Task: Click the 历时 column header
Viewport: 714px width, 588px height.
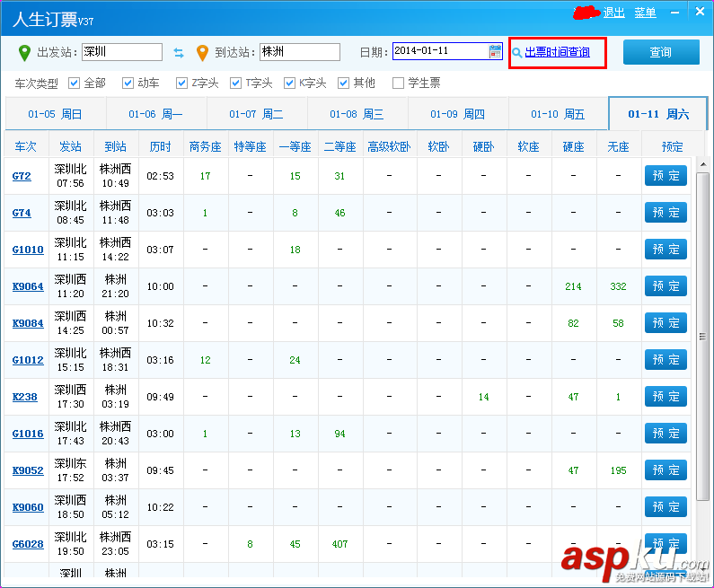Action: pyautogui.click(x=160, y=146)
